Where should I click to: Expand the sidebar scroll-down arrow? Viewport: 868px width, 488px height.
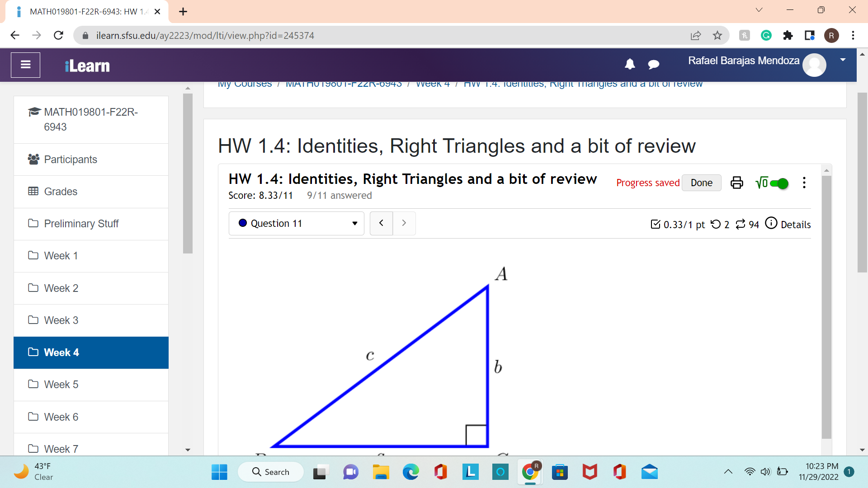point(188,450)
